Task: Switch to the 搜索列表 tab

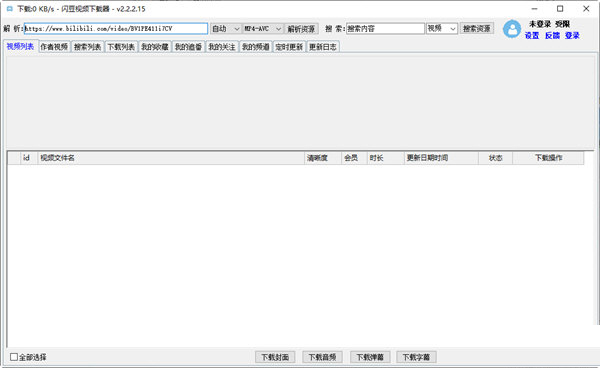Action: coord(88,47)
